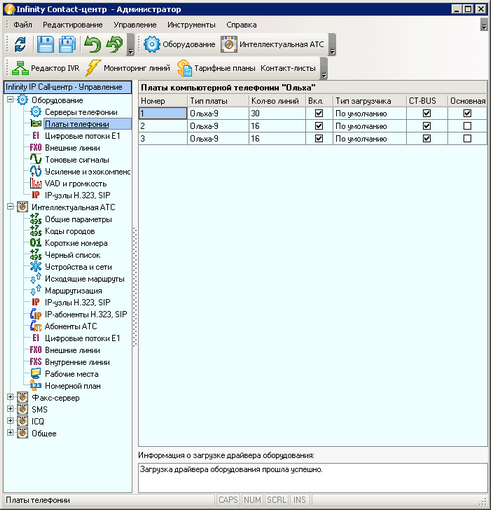Toggle Вкл. checkbox for board 1
The image size is (491, 510).
(319, 113)
